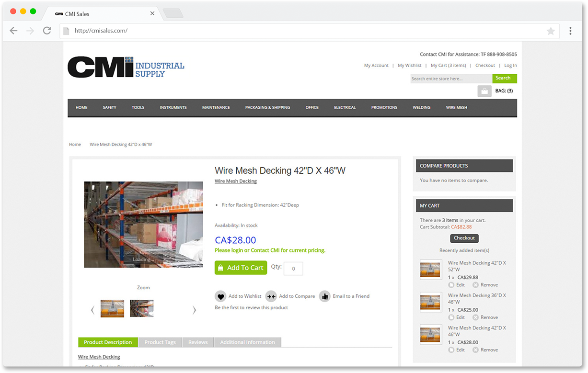The height and width of the screenshot is (373, 588).
Task: Open Wire Mesh Decking 42"D X 52"W cart link
Action: tap(477, 266)
